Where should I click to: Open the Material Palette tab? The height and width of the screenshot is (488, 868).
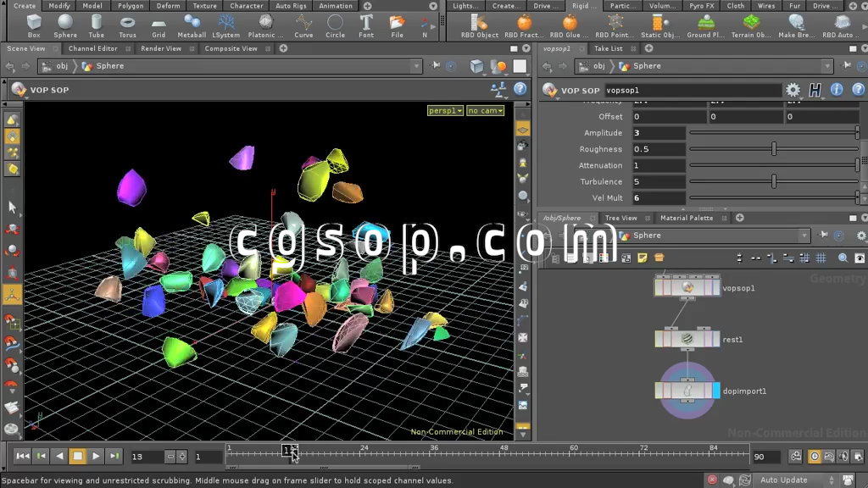[x=686, y=219]
